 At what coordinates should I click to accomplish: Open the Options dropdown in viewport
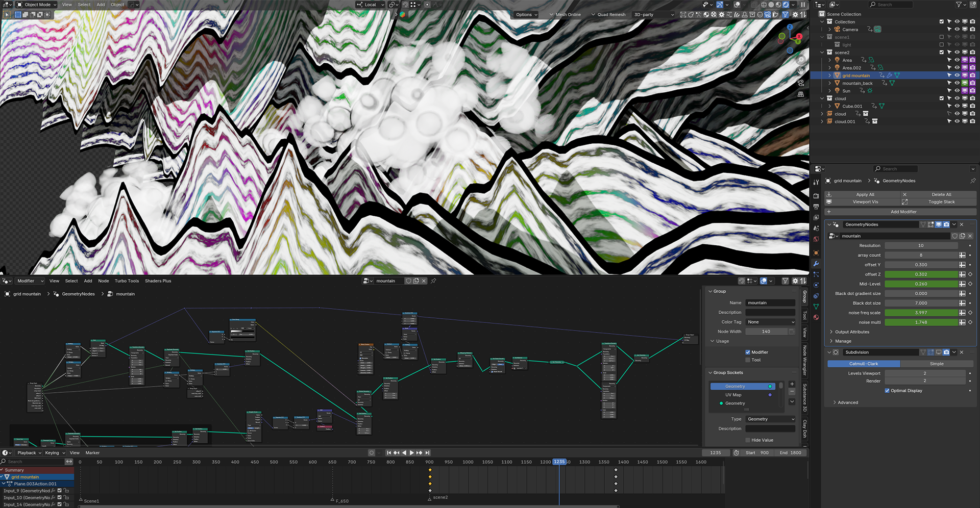(x=526, y=15)
